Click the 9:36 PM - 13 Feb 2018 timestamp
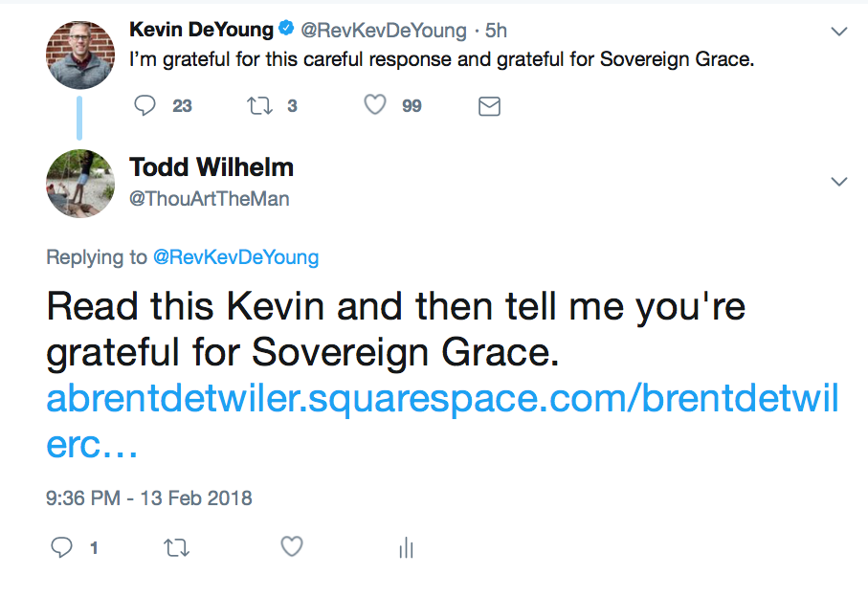Image resolution: width=868 pixels, height=597 pixels. tap(148, 498)
